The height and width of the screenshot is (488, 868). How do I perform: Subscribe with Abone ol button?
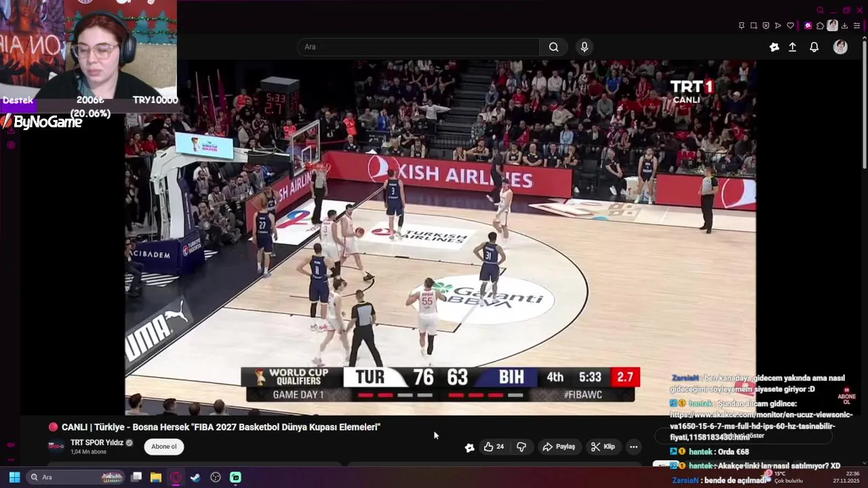pos(164,447)
